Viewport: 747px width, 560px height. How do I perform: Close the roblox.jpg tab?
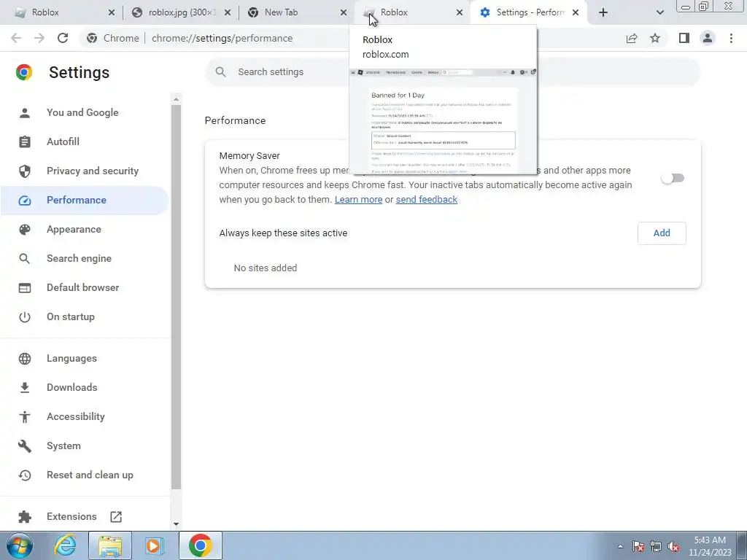click(x=228, y=12)
